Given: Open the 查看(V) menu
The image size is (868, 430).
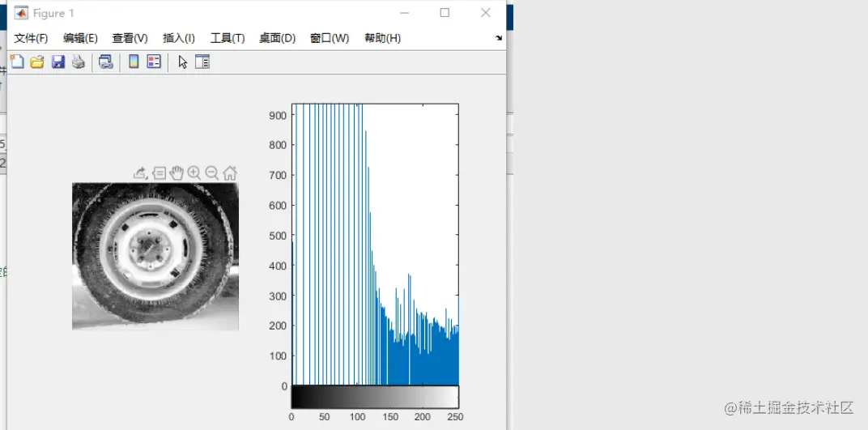Looking at the screenshot, I should pos(130,38).
